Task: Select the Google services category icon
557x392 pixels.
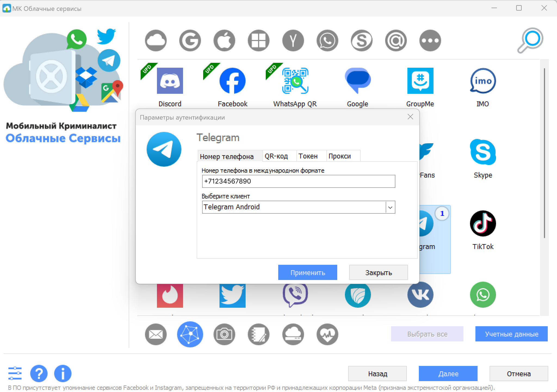Action: tap(190, 41)
